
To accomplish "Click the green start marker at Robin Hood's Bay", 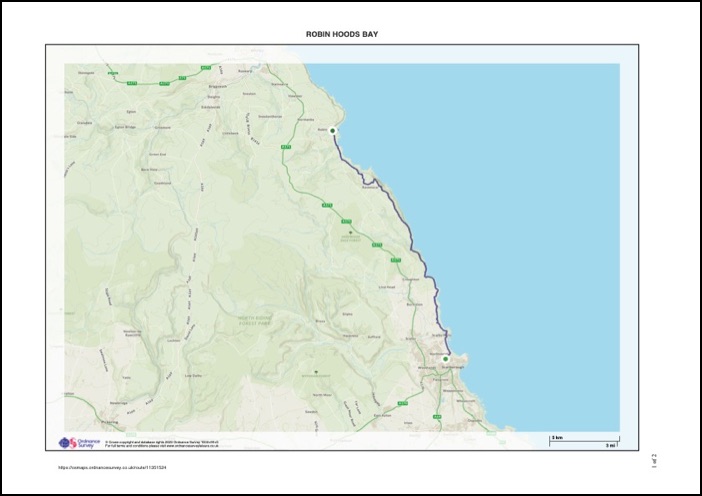I will point(332,131).
